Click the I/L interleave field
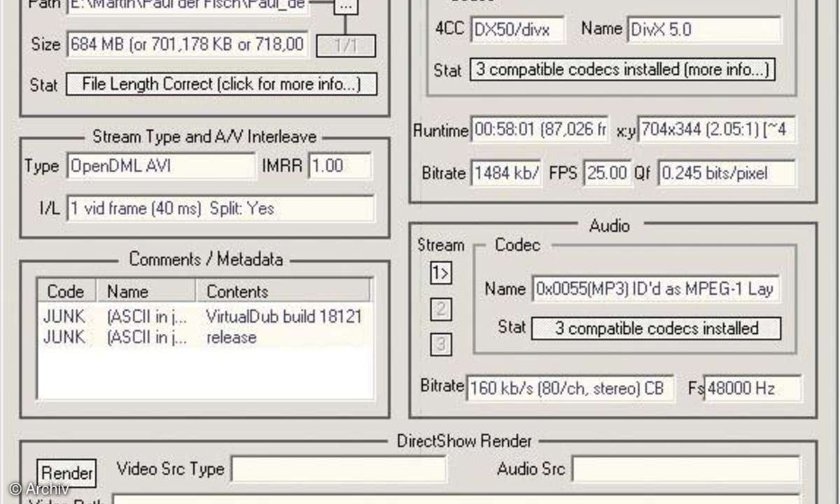Viewport: 840px width, 504px height. pos(221,208)
